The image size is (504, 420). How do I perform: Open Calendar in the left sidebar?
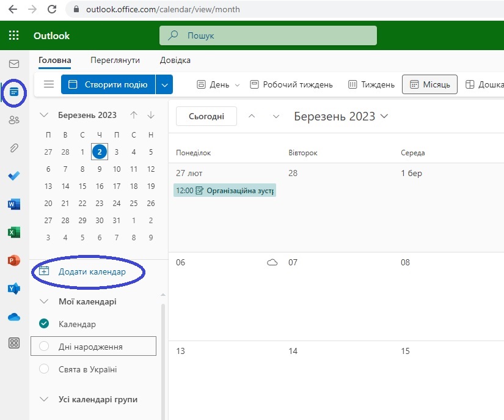(x=14, y=92)
